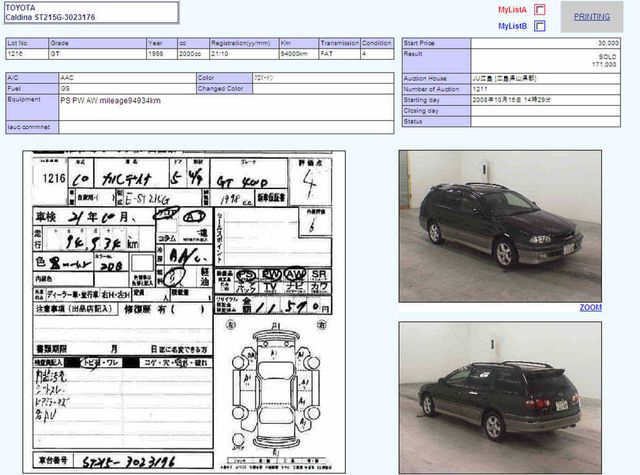Click the Transmission column header
This screenshot has height=475, width=640.
click(x=340, y=43)
